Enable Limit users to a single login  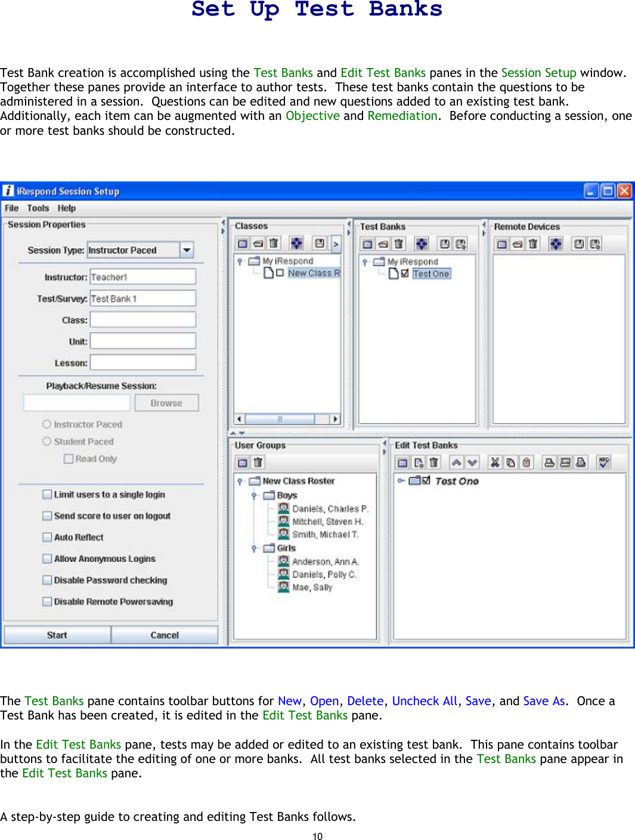46,494
